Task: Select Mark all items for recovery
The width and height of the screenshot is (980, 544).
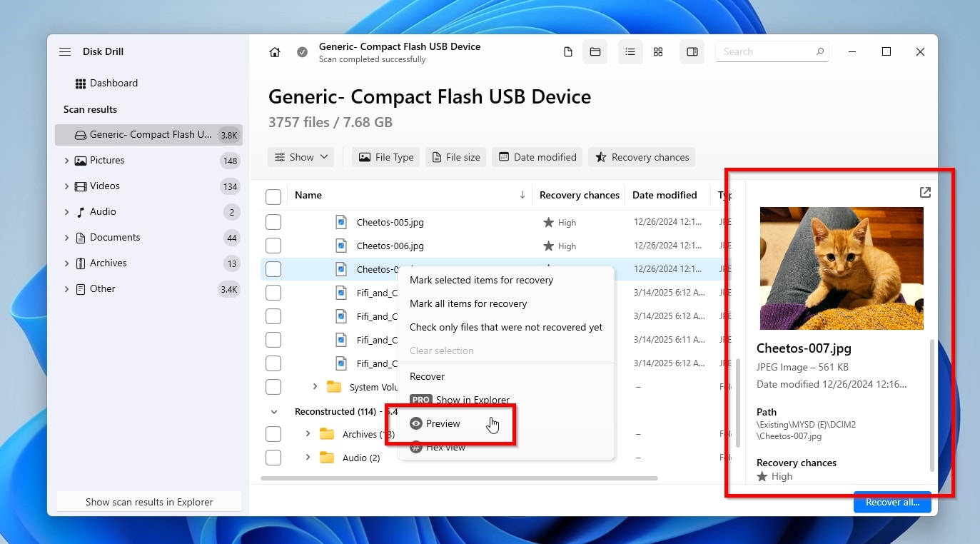Action: tap(468, 303)
